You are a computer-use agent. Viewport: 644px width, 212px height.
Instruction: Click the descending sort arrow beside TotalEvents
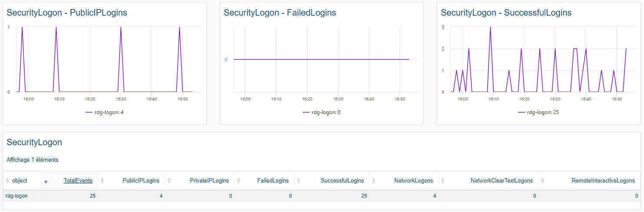point(46,181)
